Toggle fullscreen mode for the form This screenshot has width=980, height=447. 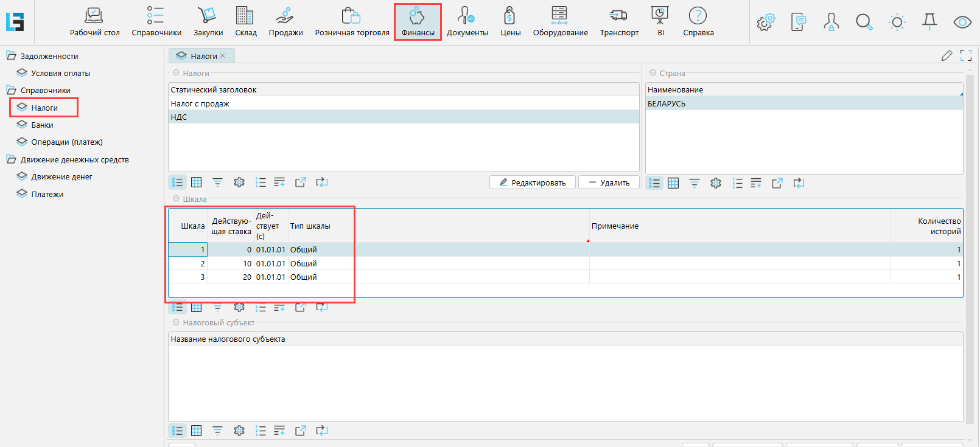click(x=966, y=55)
